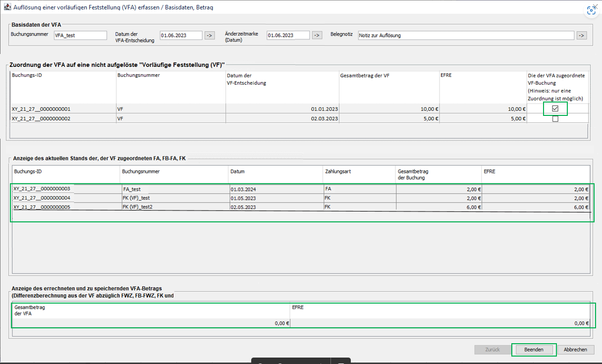Click the Beenden button
This screenshot has width=602, height=364.
coord(534,350)
